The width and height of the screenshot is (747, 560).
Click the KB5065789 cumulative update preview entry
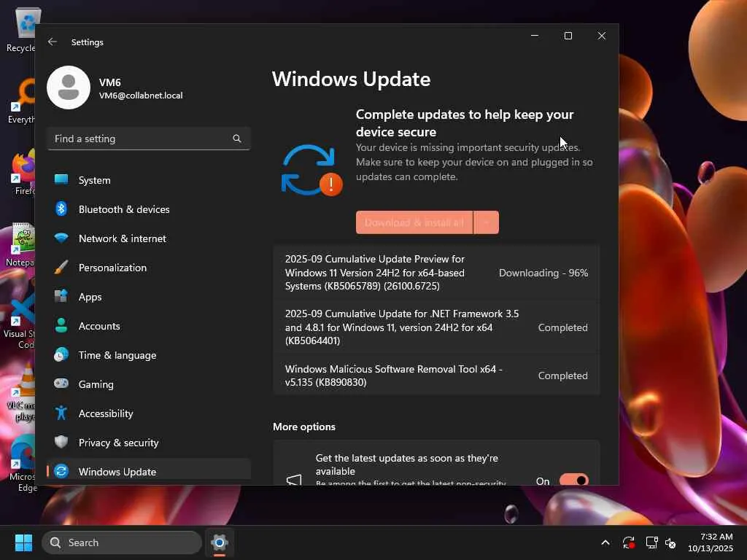(436, 273)
